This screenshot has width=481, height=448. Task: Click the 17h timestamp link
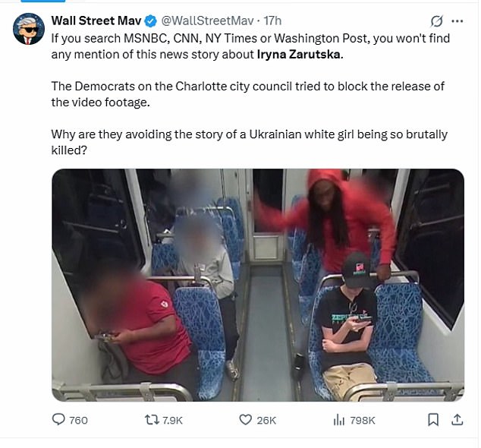[x=272, y=21]
